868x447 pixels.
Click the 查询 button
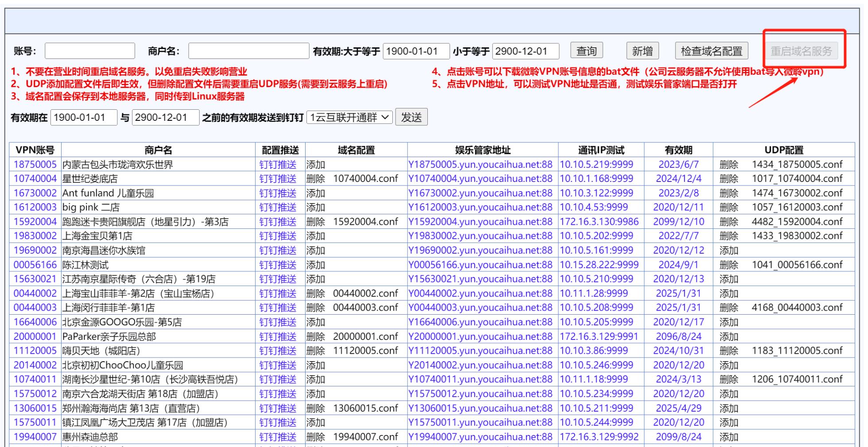click(x=586, y=51)
